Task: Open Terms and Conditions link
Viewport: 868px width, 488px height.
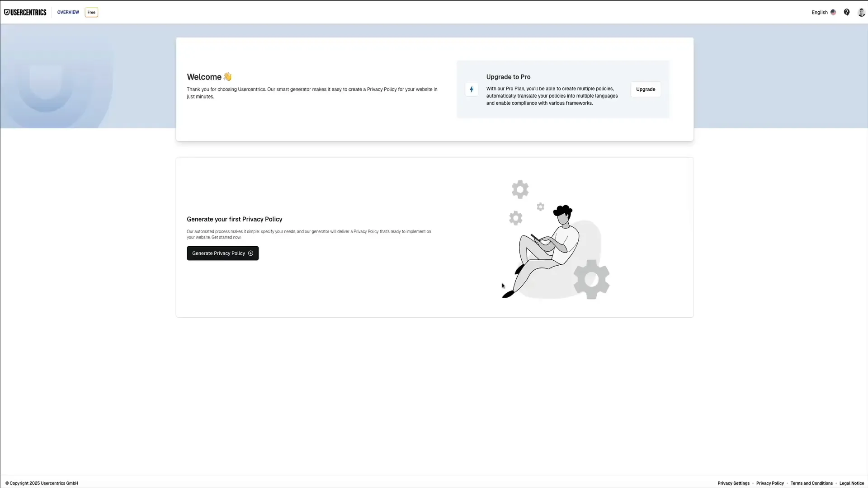Action: pyautogui.click(x=811, y=483)
